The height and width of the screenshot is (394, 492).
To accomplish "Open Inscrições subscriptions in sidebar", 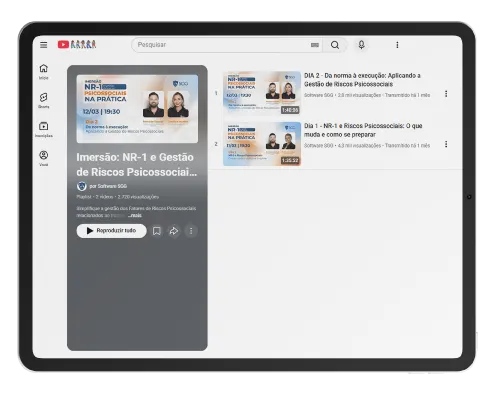I will [44, 129].
